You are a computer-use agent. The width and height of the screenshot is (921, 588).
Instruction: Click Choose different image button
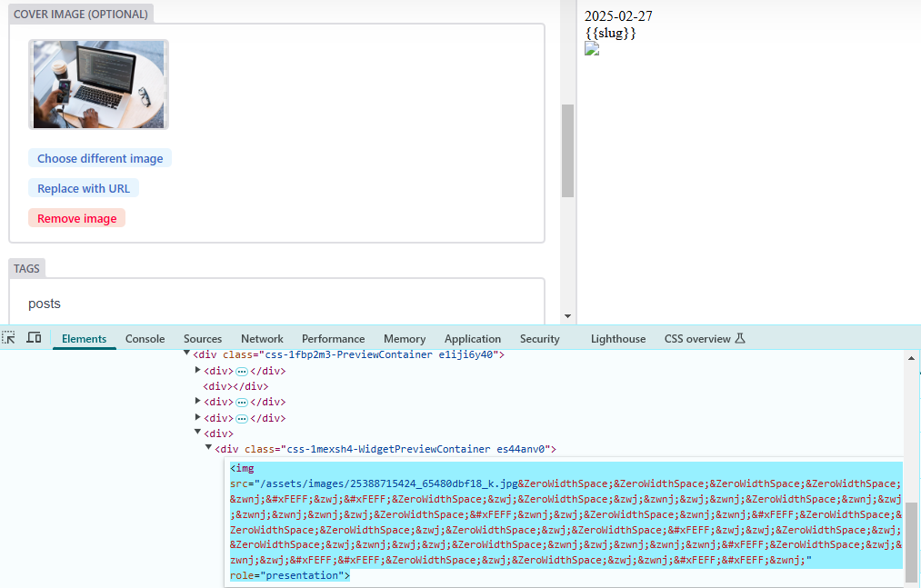[x=100, y=158]
